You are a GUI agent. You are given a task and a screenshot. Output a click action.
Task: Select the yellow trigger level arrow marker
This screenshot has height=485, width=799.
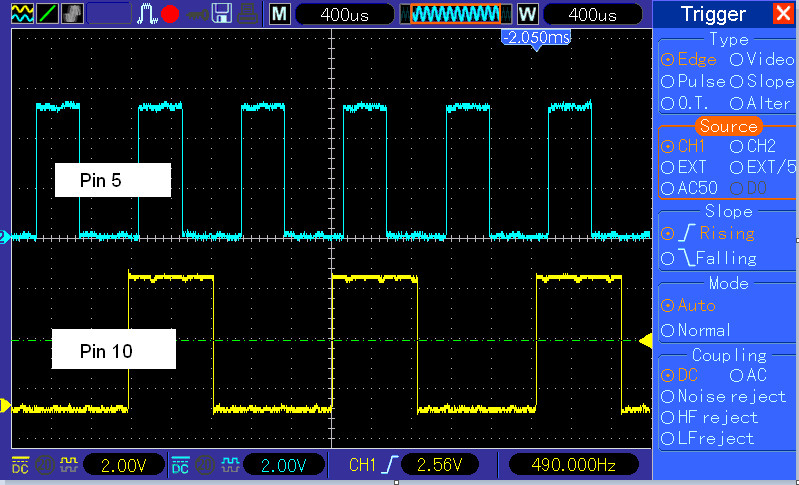646,340
